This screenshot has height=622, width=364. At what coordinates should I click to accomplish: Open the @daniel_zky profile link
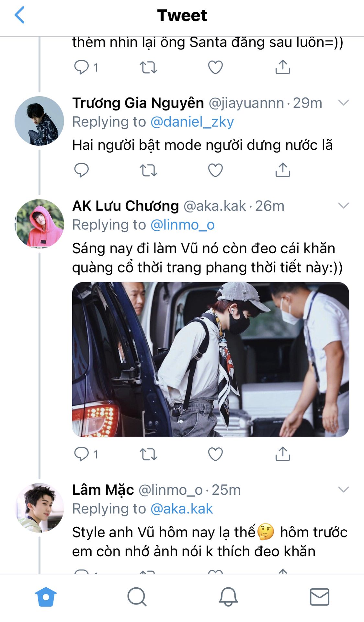192,122
